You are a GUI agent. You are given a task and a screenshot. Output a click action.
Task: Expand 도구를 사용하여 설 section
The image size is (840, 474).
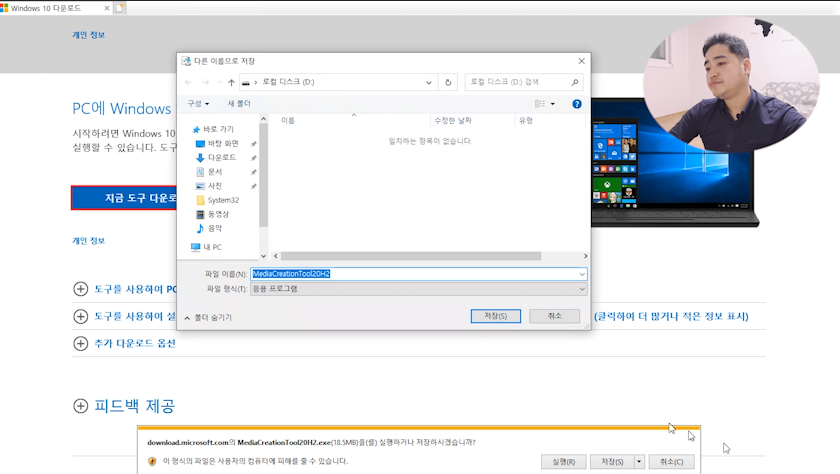(125, 316)
